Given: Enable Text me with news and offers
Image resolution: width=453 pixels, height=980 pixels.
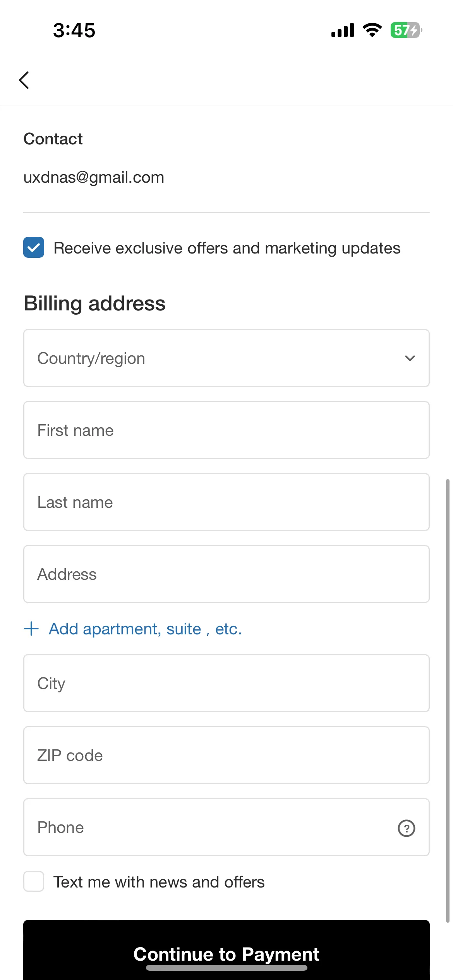Looking at the screenshot, I should pos(34,881).
